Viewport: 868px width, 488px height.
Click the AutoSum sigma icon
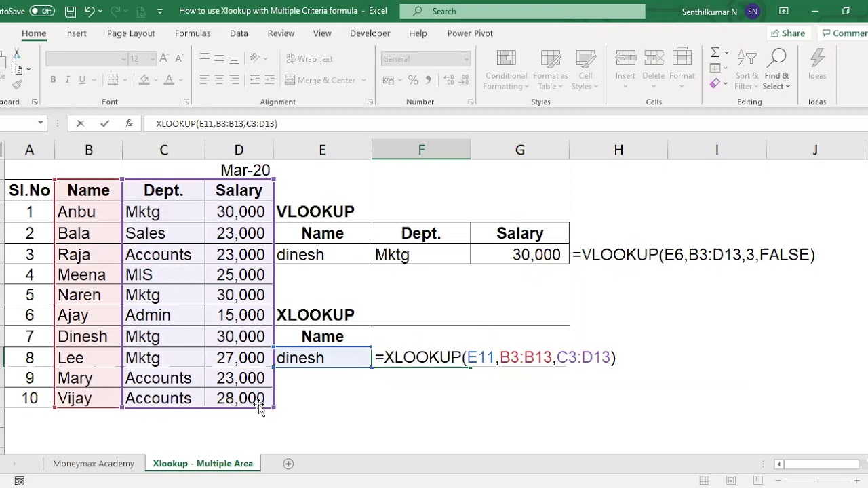pos(715,53)
